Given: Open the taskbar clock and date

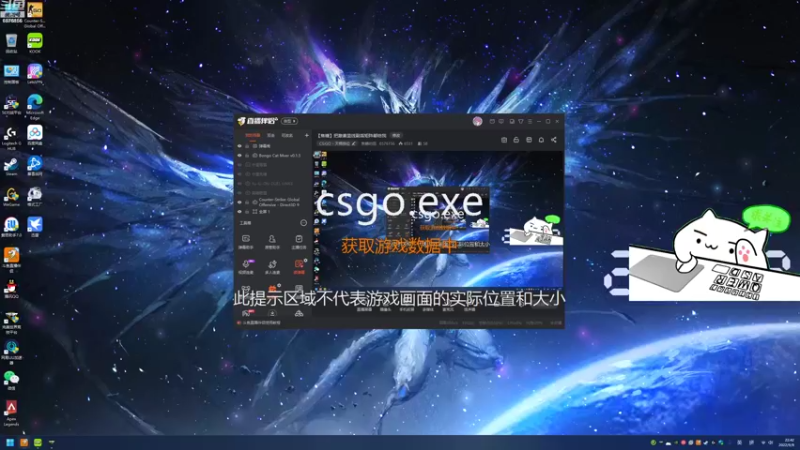Looking at the screenshot, I should click(789, 442).
